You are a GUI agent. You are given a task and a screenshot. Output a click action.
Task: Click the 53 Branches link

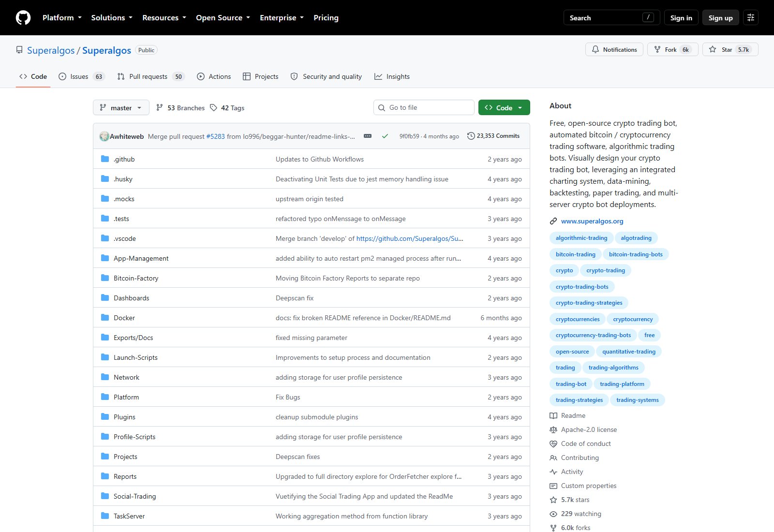180,108
